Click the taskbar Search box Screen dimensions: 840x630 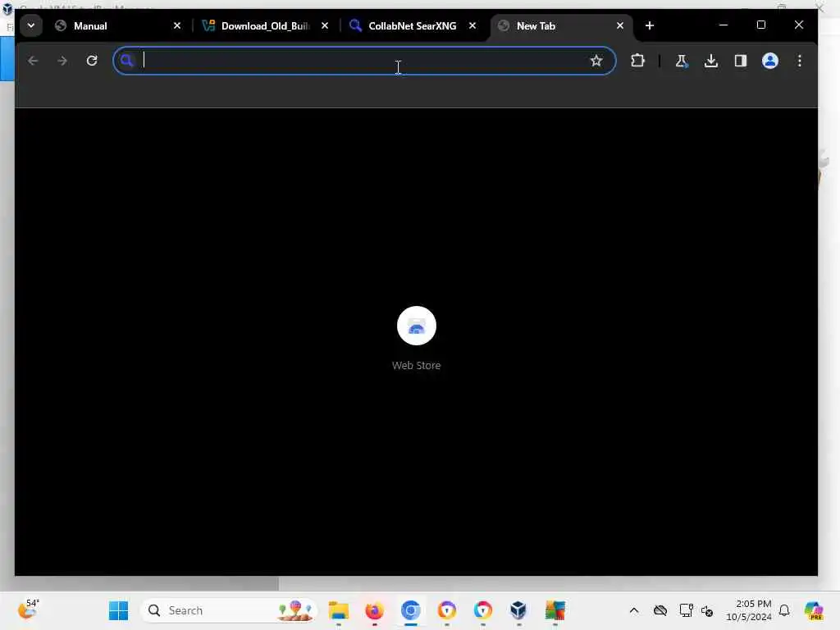point(230,610)
